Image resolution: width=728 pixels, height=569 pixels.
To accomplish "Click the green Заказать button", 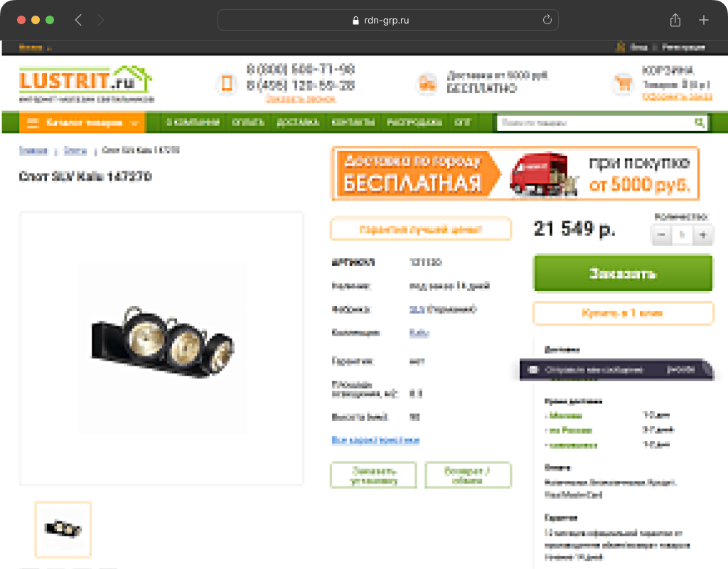I will (x=623, y=273).
